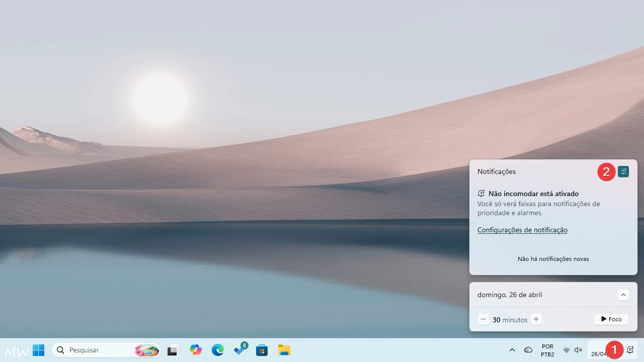Screen dimensions: 644x362
Task: Open Task View from the taskbar
Action: (x=173, y=350)
